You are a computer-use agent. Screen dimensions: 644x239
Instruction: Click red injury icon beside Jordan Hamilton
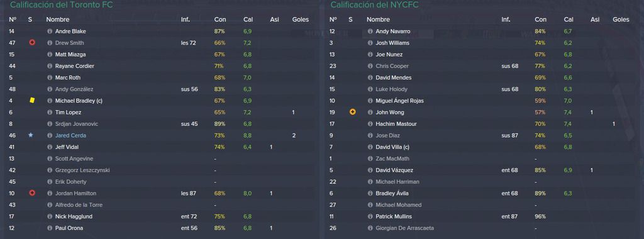coord(32,193)
